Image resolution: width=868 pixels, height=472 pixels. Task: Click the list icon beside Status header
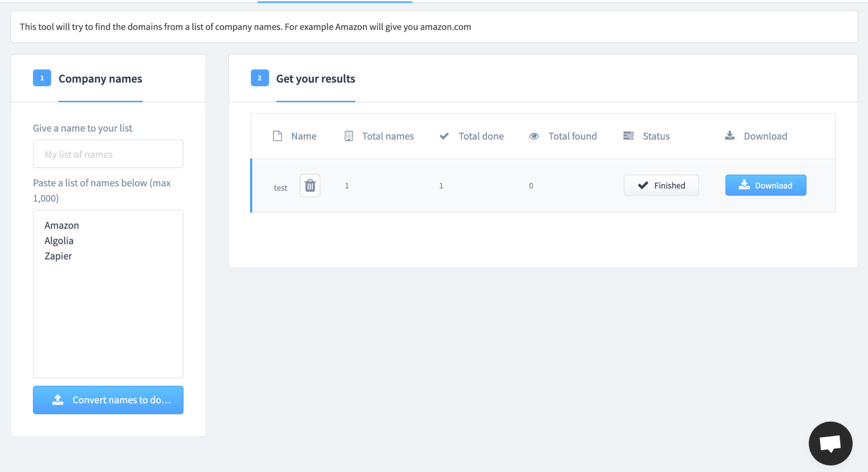(628, 136)
